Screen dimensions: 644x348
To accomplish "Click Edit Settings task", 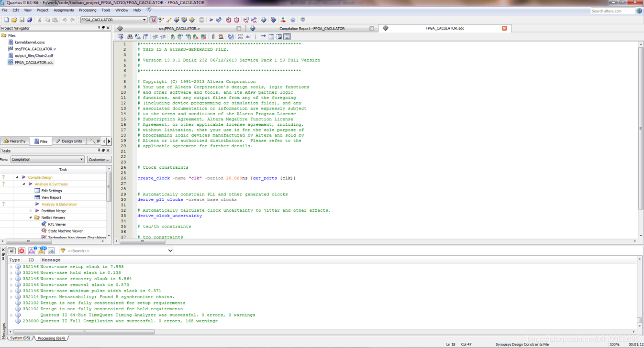I will point(51,191).
